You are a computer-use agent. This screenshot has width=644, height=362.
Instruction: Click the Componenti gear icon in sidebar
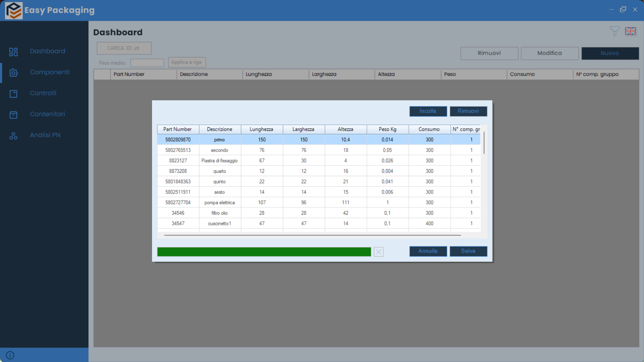(13, 72)
